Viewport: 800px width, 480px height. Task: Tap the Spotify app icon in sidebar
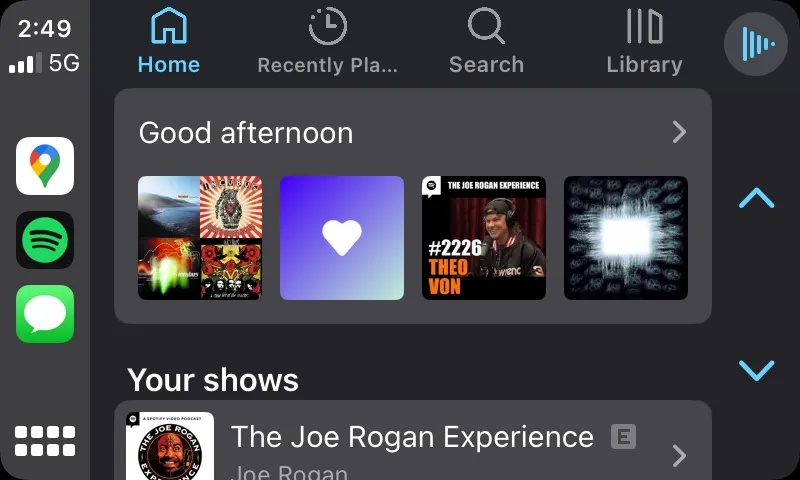[x=45, y=240]
